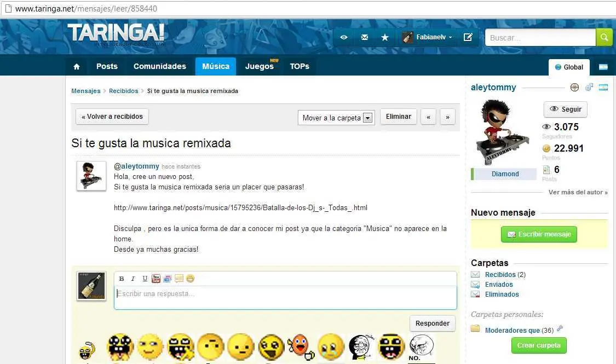Click aleytommy's DJ avatar in message
This screenshot has height=364, width=616.
(x=91, y=176)
